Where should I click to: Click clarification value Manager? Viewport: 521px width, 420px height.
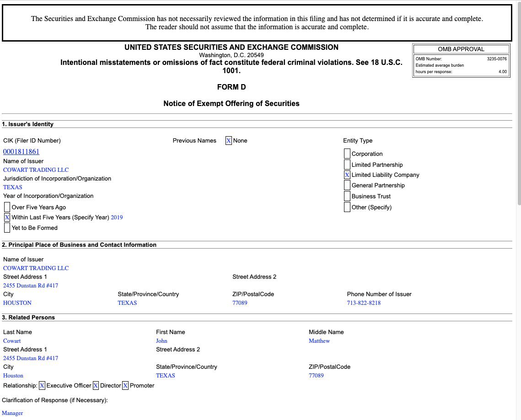click(12, 413)
